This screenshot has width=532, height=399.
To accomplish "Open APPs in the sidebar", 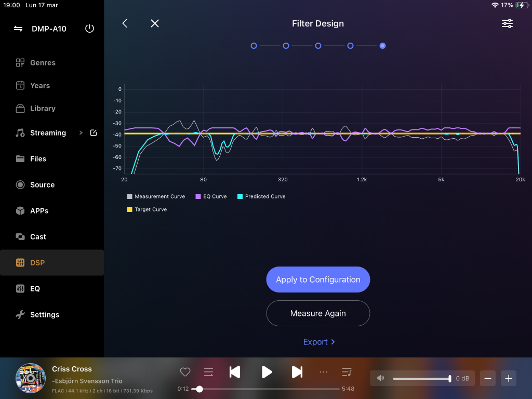I will pos(52,211).
